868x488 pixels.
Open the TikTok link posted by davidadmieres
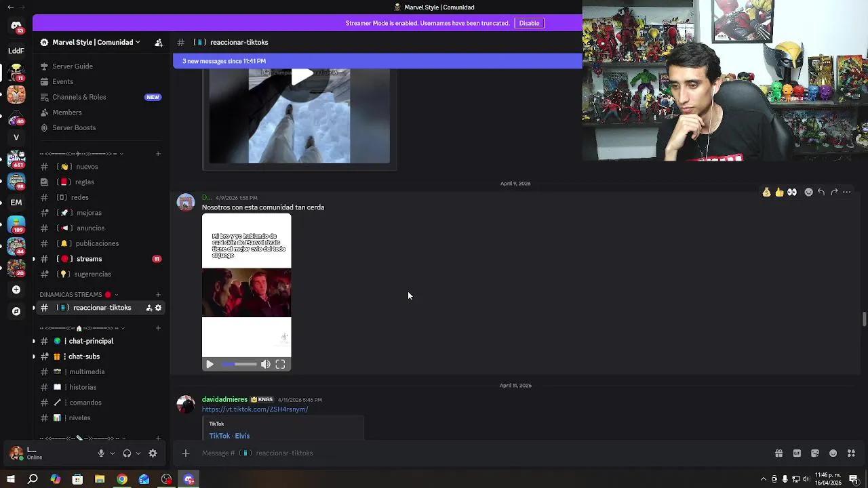coord(255,409)
